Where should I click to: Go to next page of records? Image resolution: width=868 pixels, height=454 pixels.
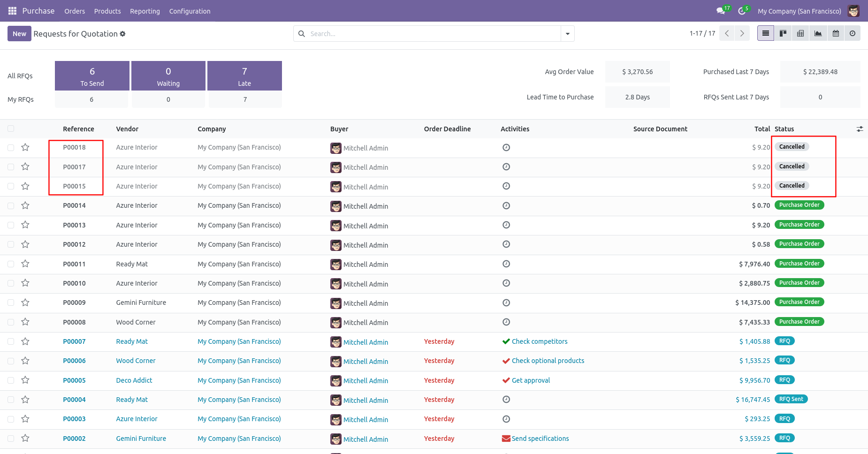coord(742,33)
